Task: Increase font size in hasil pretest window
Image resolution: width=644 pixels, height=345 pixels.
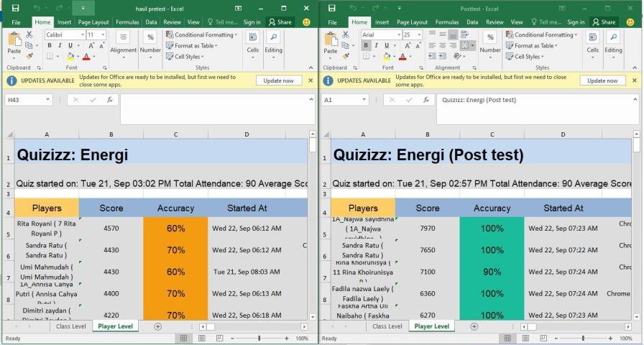Action: 91,45
